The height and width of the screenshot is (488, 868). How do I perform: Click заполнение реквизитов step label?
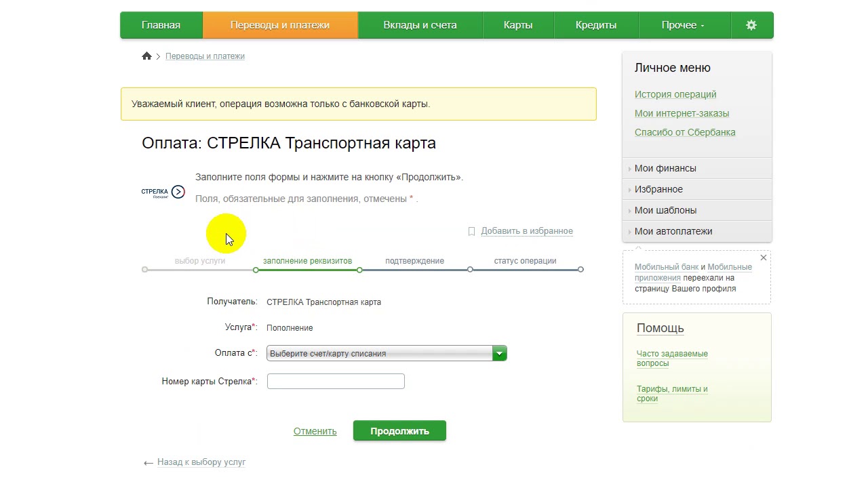[x=307, y=261]
